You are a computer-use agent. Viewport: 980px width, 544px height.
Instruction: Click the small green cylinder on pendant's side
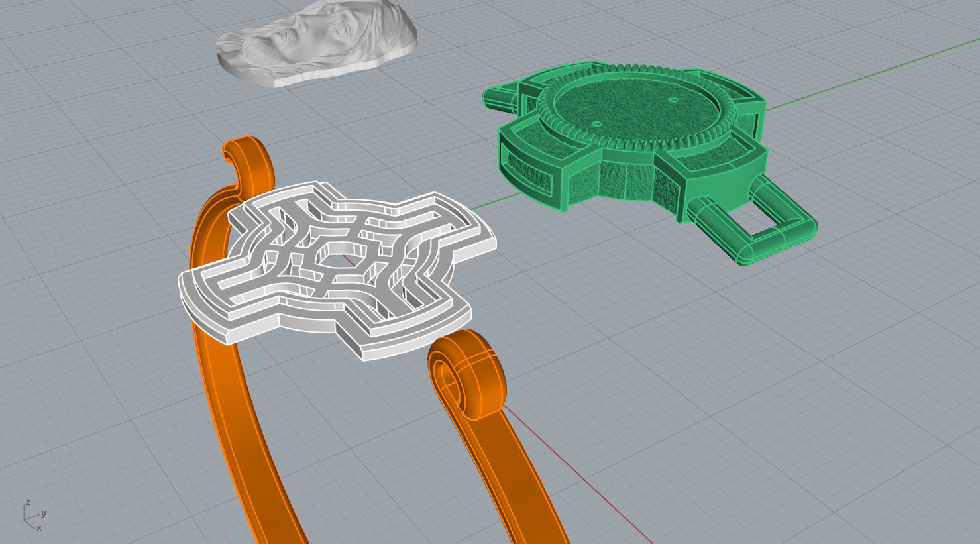(501, 99)
